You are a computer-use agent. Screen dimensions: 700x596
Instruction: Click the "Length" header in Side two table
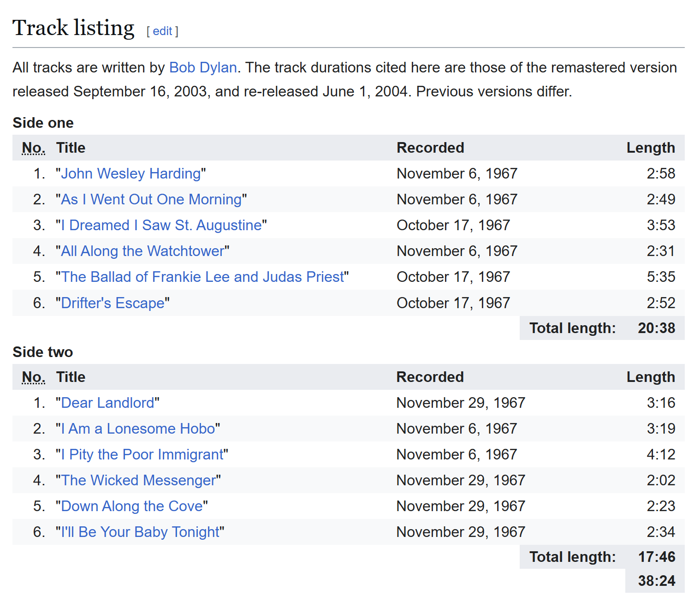[651, 377]
